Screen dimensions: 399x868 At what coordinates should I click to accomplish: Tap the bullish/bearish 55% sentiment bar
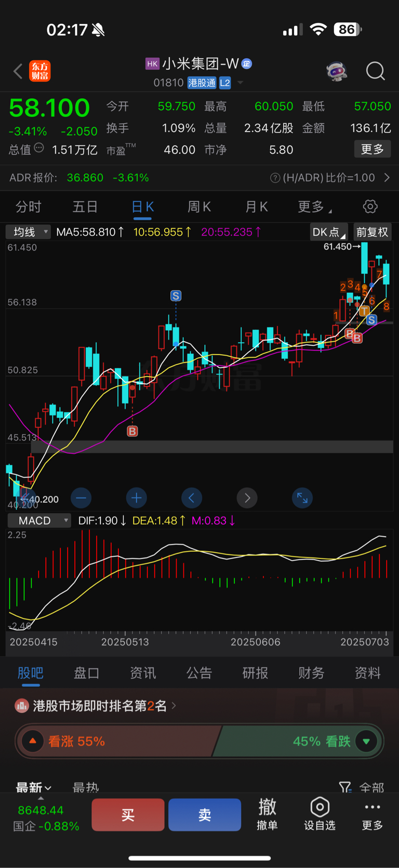pos(199,741)
